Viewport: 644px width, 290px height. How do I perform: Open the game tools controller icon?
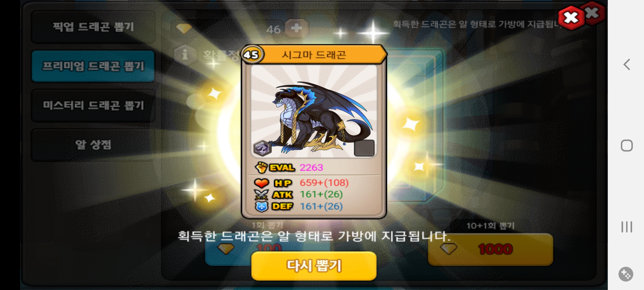point(626,274)
